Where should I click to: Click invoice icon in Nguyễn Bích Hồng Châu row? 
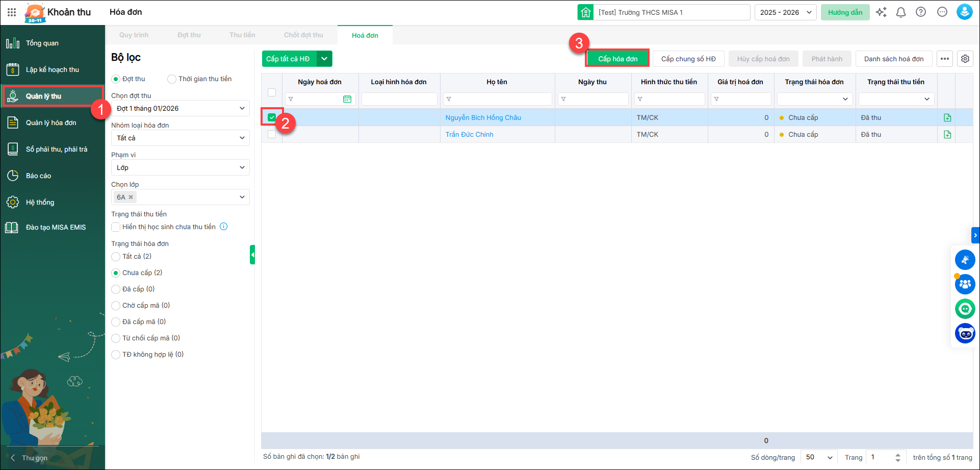point(947,118)
